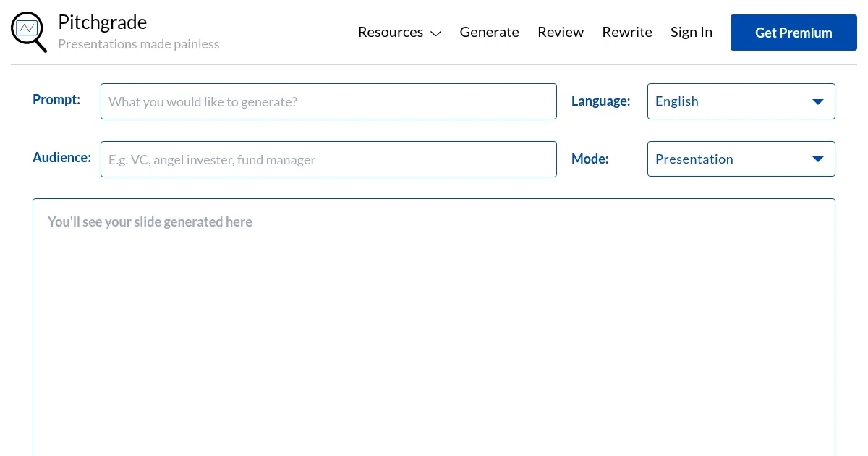Click the arrow icon in Mode selector
Image resolution: width=868 pixels, height=456 pixels.
(818, 159)
